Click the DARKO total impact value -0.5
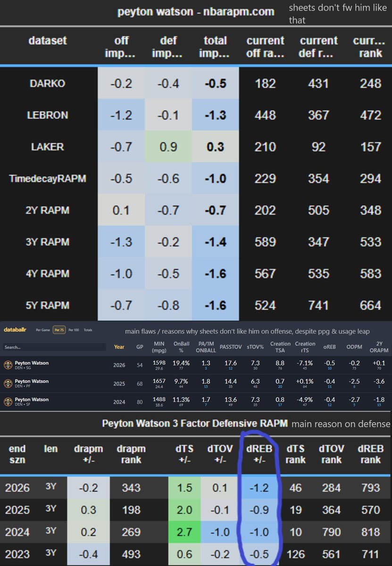 point(215,83)
